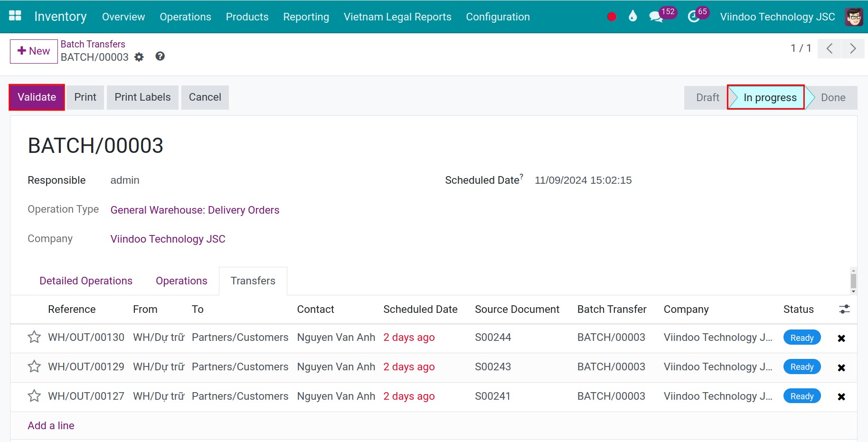Viewport: 868px width, 442px height.
Task: Star the WH/OUT/00127 transfer
Action: click(x=34, y=396)
